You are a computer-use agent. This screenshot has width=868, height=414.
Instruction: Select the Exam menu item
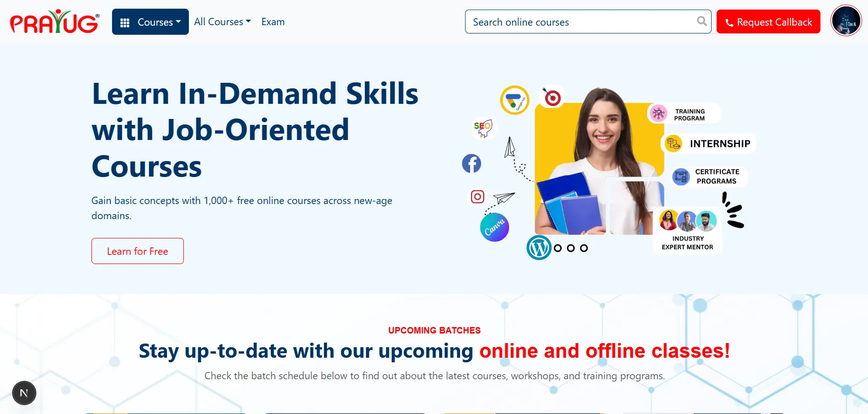(273, 22)
